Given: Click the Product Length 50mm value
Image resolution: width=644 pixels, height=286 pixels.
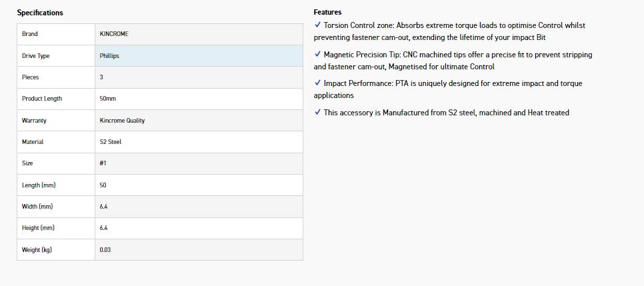Looking at the screenshot, I should [108, 99].
